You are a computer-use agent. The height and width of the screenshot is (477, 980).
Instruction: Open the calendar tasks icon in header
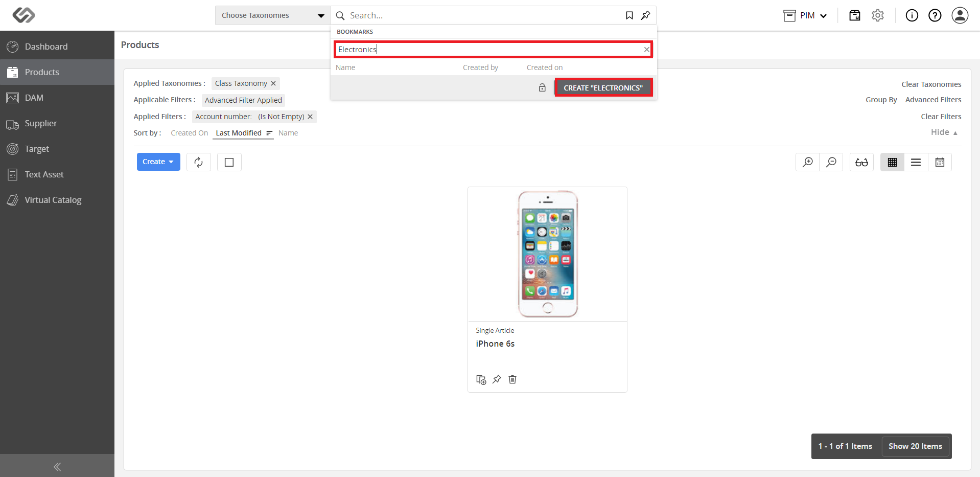point(855,15)
